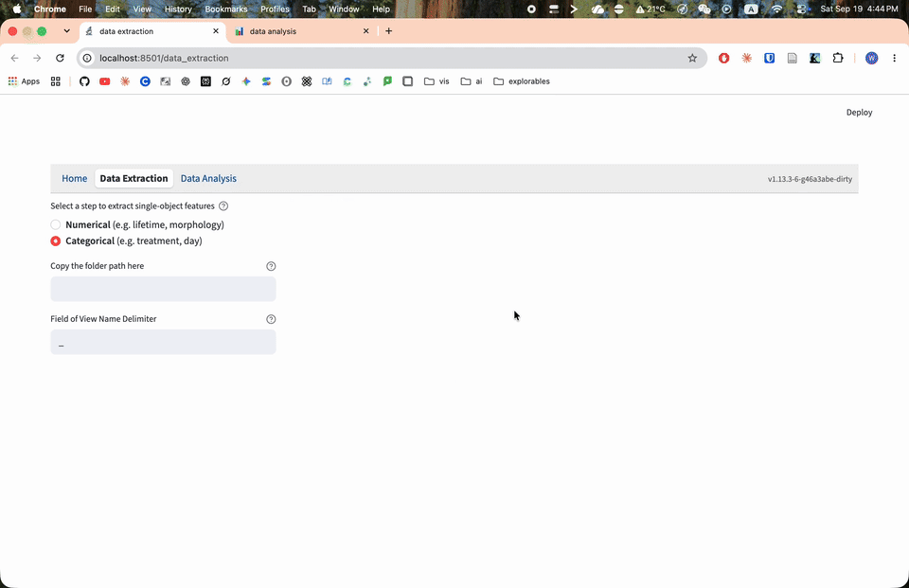The width and height of the screenshot is (909, 588).
Task: Focus the Field of View Name Delimiter input
Action: pyautogui.click(x=163, y=342)
